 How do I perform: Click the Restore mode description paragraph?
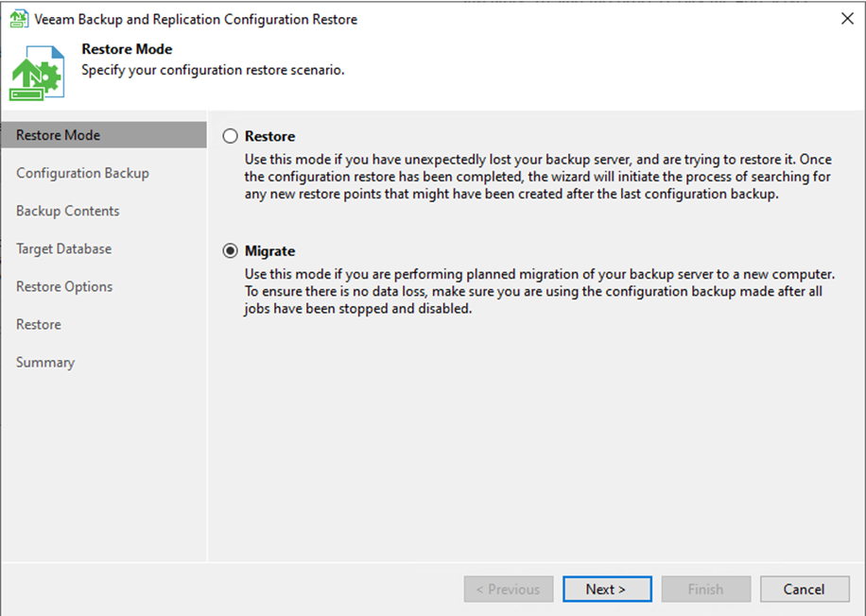(538, 177)
